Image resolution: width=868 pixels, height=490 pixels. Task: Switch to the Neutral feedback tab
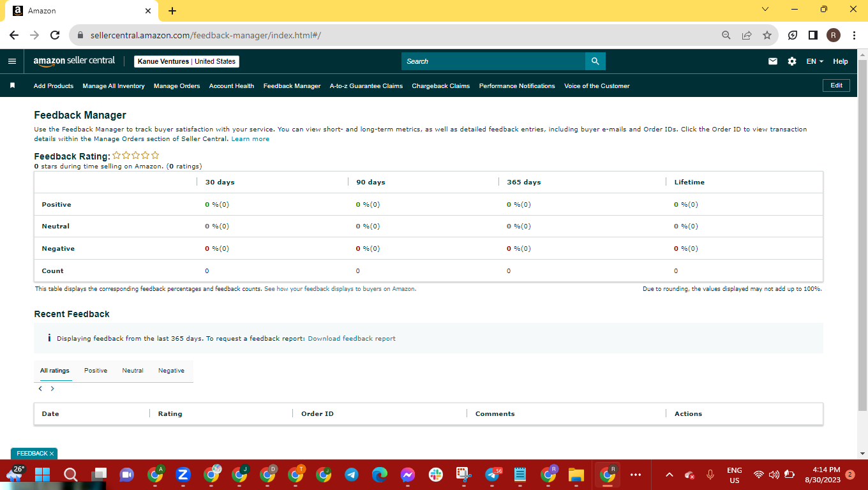[x=133, y=371]
